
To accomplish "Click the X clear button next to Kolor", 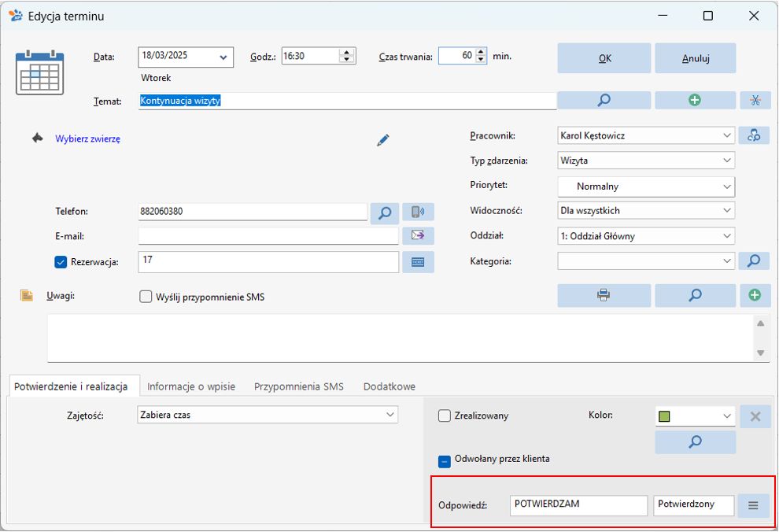I will tap(755, 416).
